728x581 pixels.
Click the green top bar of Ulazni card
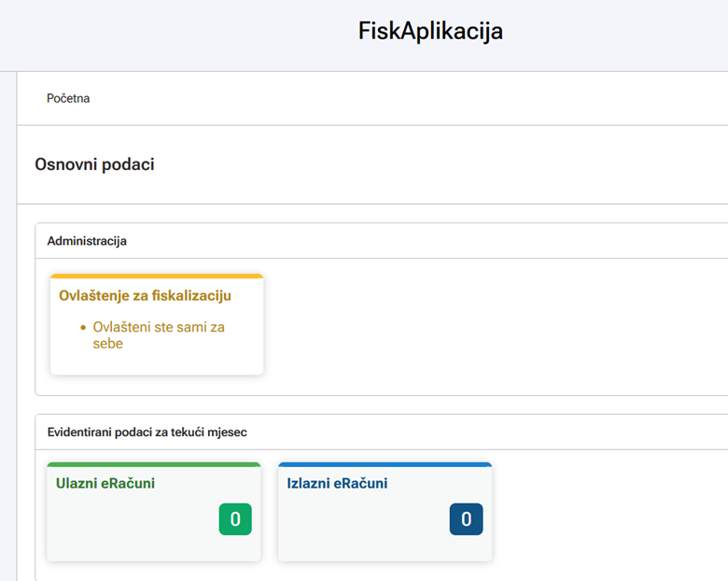pos(153,464)
